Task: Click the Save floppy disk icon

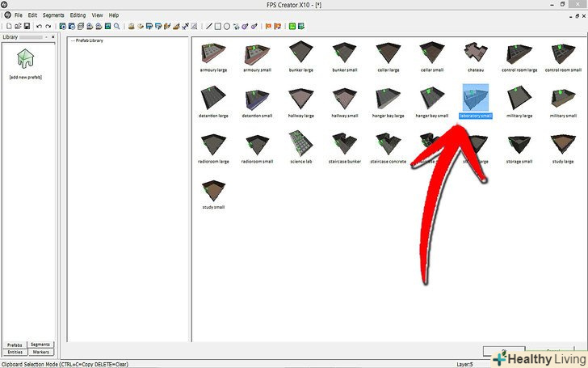Action: 27,26
